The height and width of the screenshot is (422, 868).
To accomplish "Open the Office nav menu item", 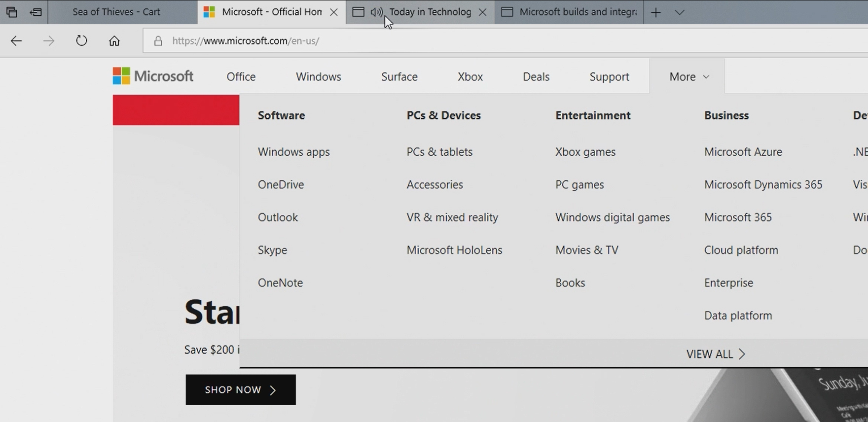I will [x=241, y=76].
